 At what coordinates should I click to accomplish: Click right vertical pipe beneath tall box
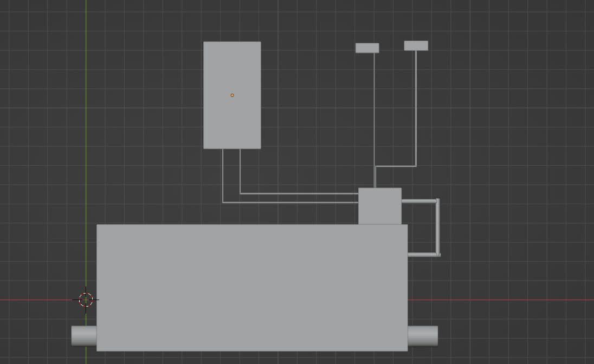tap(240, 171)
